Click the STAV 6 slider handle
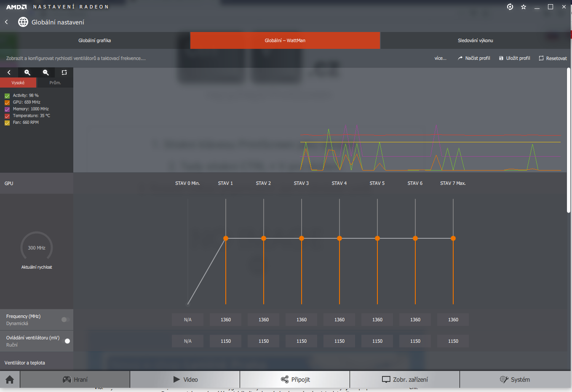Viewport: 572px width, 392px height. click(x=415, y=238)
